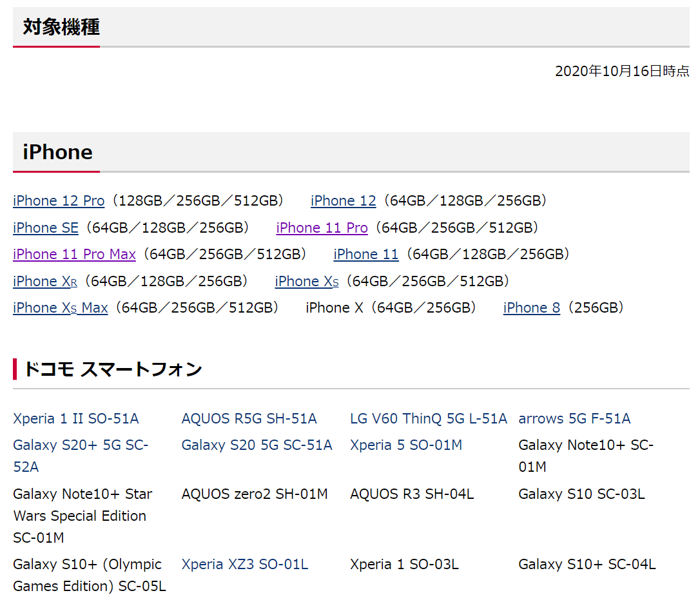
Task: Open the iPhone 11 link
Action: [366, 255]
